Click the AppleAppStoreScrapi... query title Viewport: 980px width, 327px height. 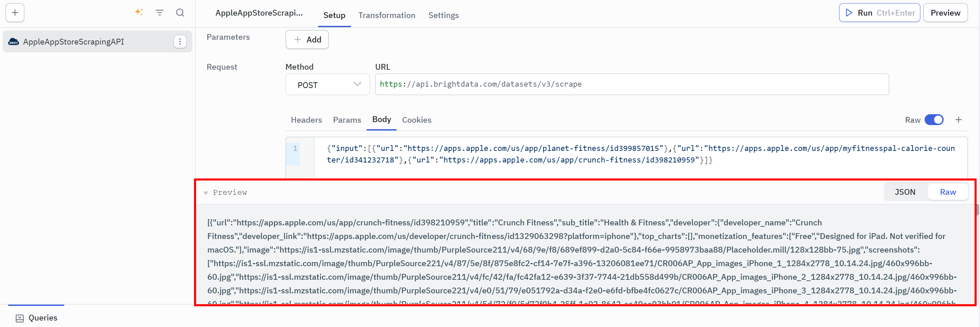(x=259, y=13)
